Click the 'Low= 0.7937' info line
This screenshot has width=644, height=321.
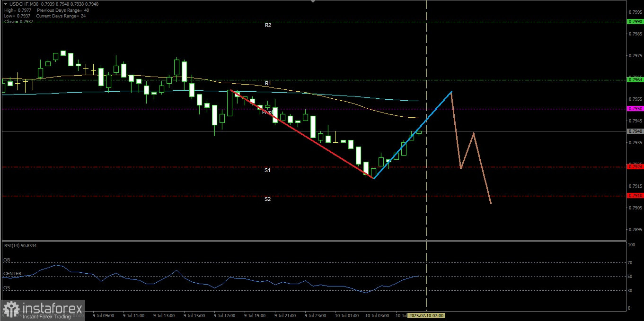(x=18, y=16)
